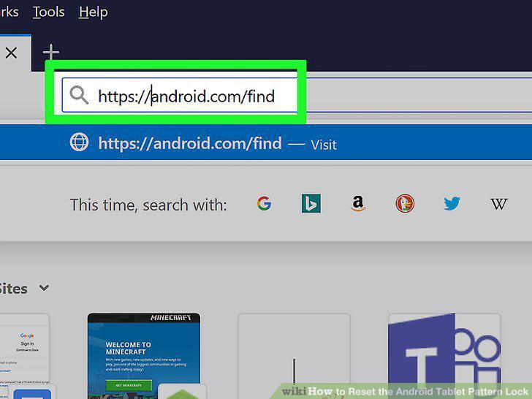The width and height of the screenshot is (532, 399).
Task: Open the Google Sign in top site tile
Action: (x=24, y=357)
